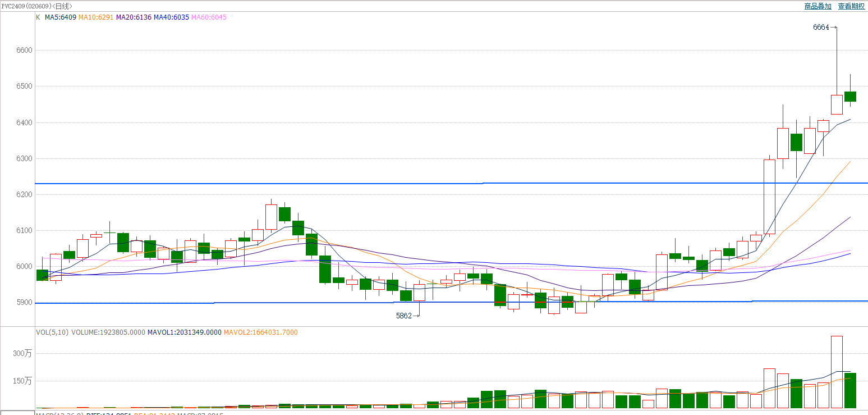The width and height of the screenshot is (868, 415).
Task: Click the MAVOL1 volume average label
Action: 184,332
